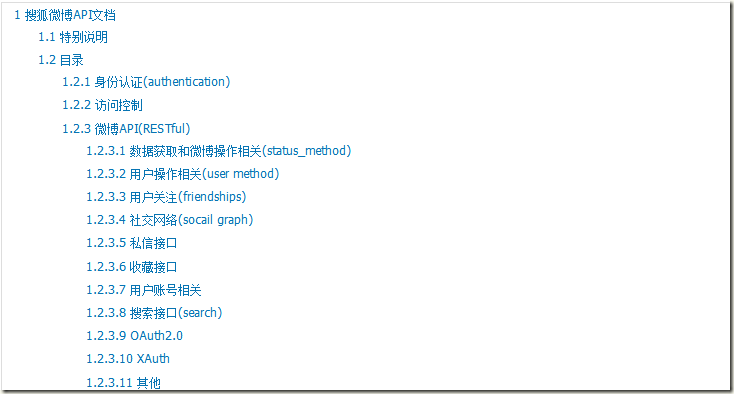Open 1.2.3 微博API(RESTful) section link
The height and width of the screenshot is (394, 734).
click(126, 128)
